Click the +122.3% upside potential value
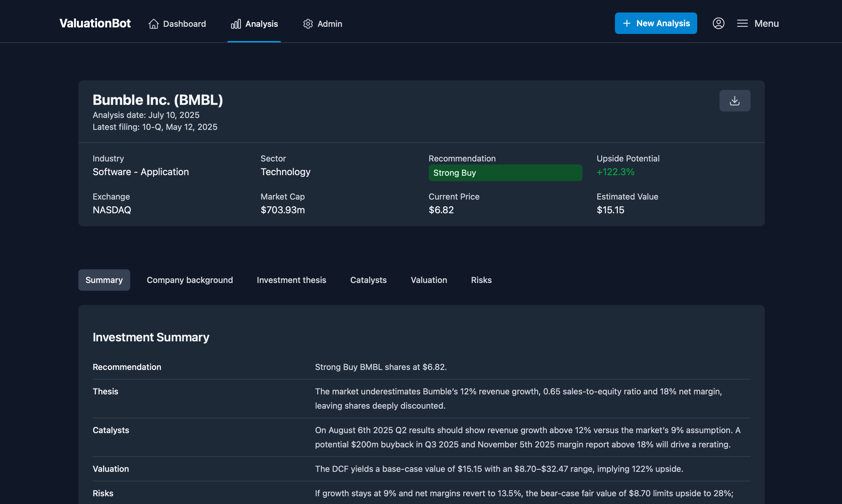The image size is (842, 504). [x=615, y=172]
